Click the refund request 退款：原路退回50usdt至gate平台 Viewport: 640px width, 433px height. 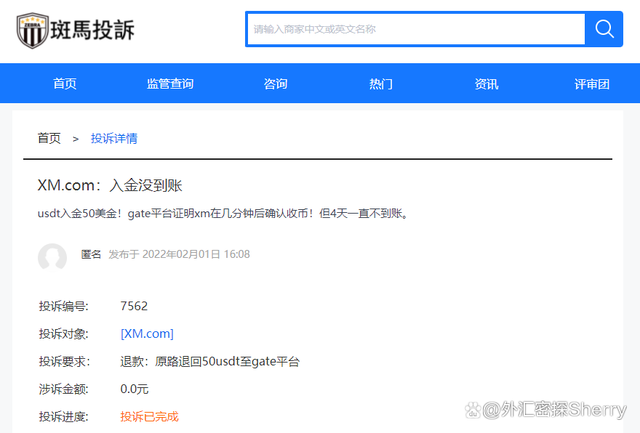tap(210, 361)
